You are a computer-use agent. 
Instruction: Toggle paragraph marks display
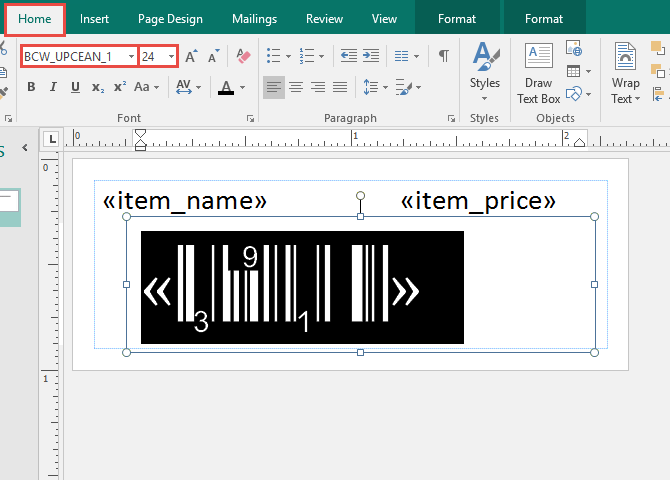(x=444, y=56)
